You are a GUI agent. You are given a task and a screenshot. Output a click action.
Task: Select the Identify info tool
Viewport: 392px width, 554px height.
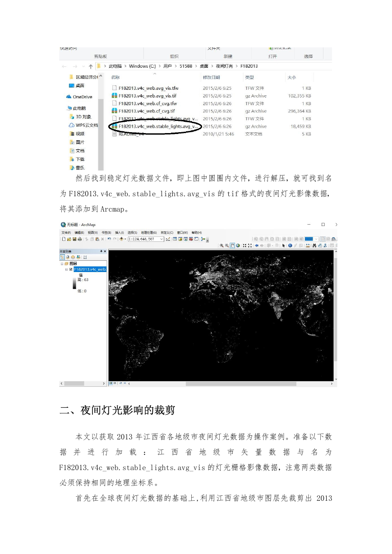click(290, 245)
